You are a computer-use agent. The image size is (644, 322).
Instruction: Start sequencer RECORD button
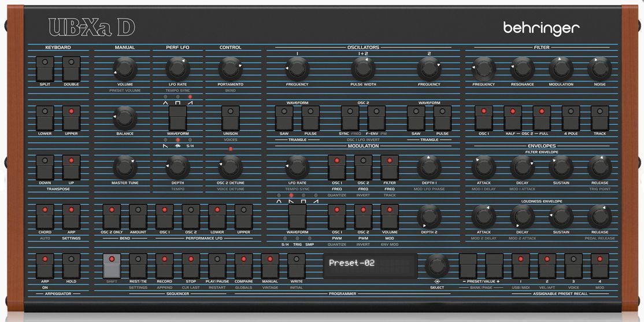[164, 266]
